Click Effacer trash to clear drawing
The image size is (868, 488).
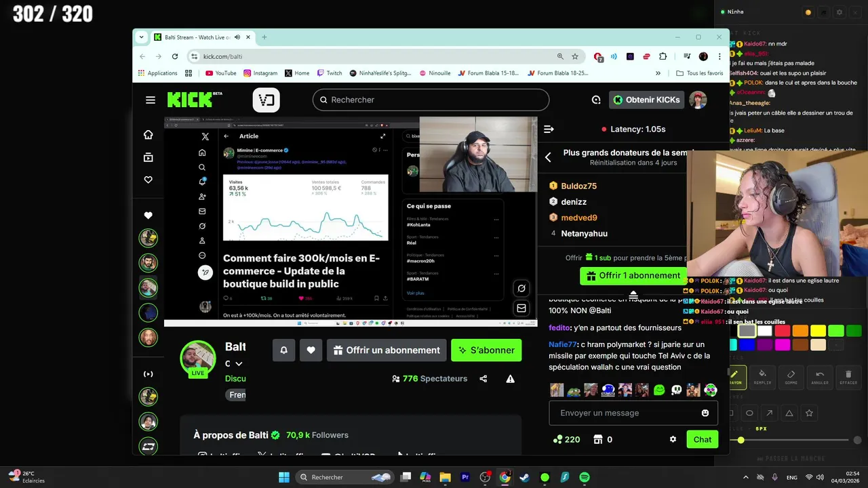(x=848, y=377)
